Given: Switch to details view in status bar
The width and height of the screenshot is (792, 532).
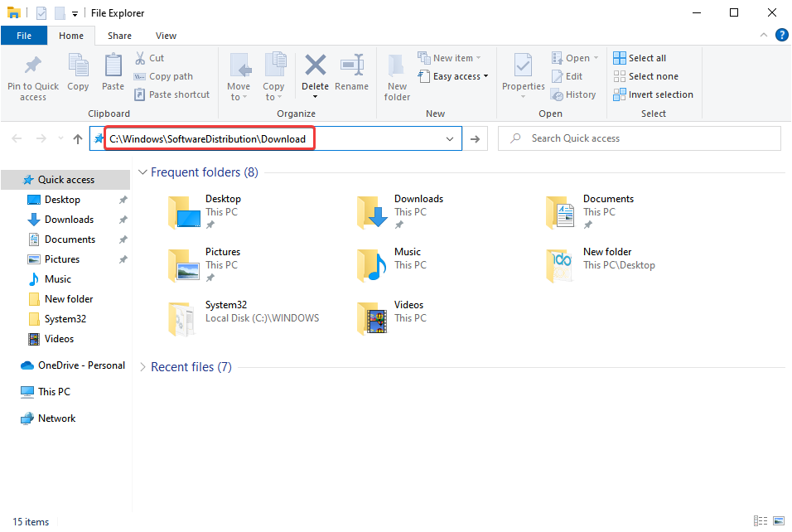Looking at the screenshot, I should tap(761, 521).
